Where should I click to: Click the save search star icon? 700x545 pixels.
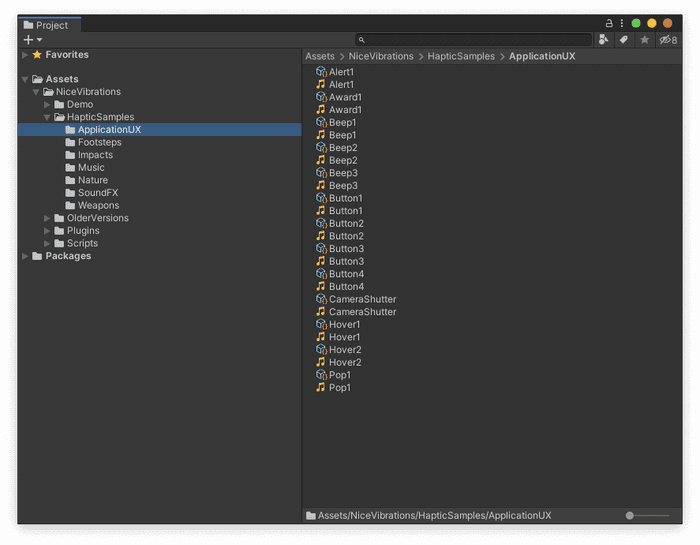(x=644, y=40)
